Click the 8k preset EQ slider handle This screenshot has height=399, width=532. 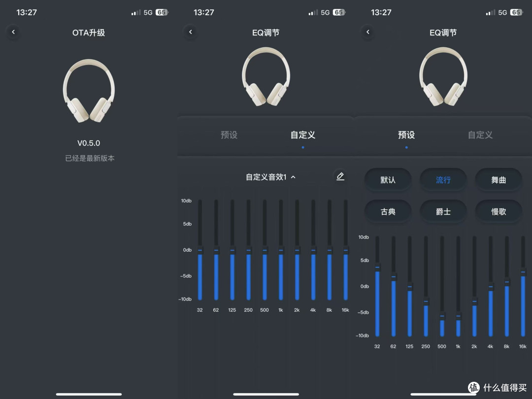(x=507, y=282)
